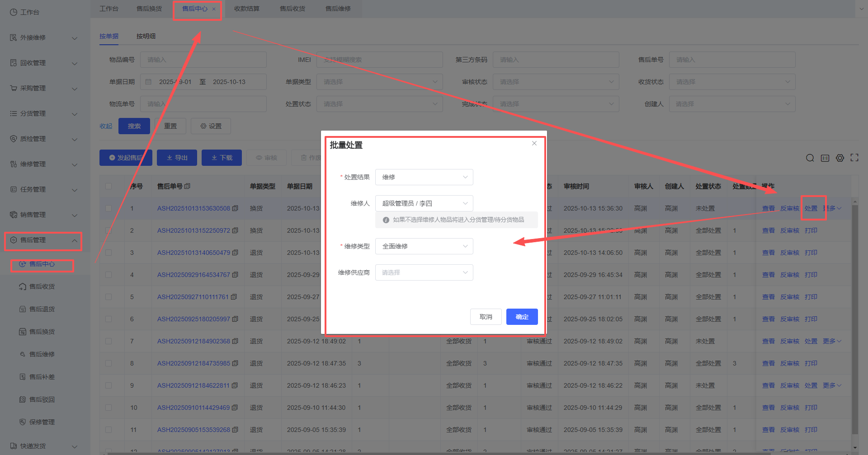The image size is (868, 455).
Task: Switch to the 按明细 tab
Action: [146, 36]
